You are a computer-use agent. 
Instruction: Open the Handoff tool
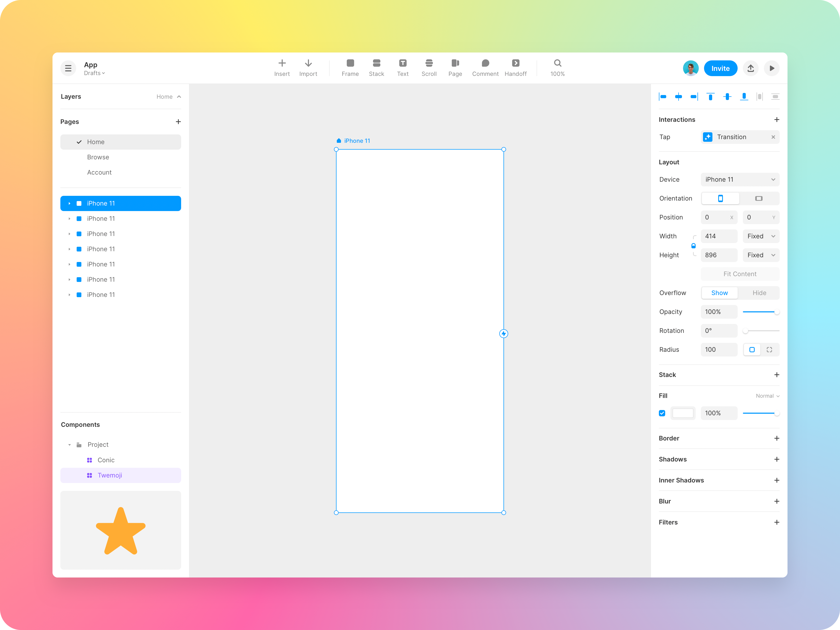coord(515,68)
